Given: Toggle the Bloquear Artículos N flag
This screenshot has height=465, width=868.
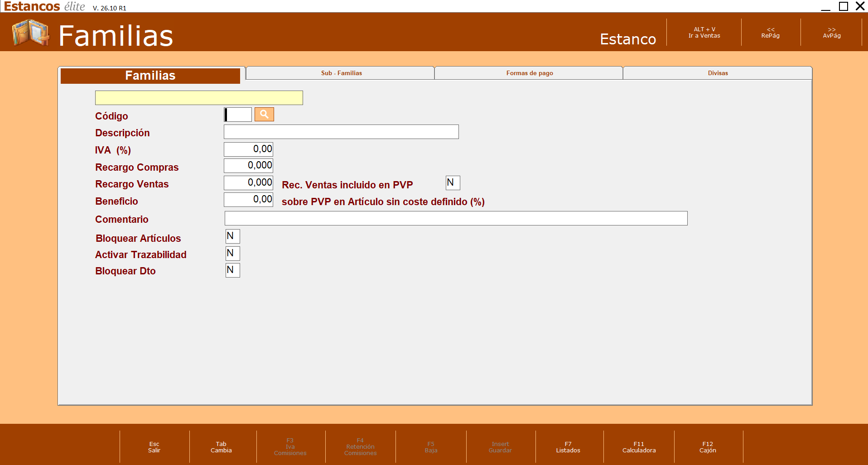Looking at the screenshot, I should pos(233,236).
